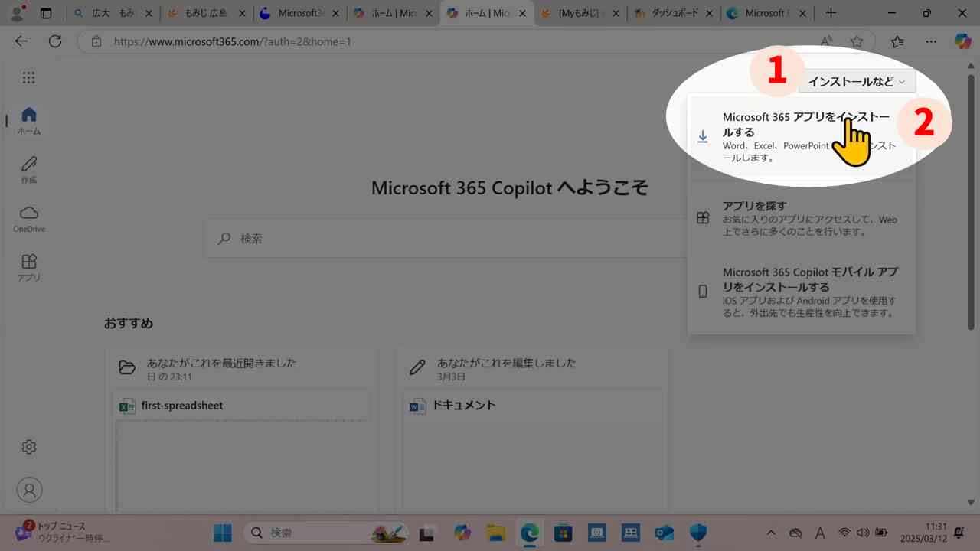The width and height of the screenshot is (980, 551).
Task: Click Microsoft Edge taskbar icon
Action: click(x=529, y=533)
